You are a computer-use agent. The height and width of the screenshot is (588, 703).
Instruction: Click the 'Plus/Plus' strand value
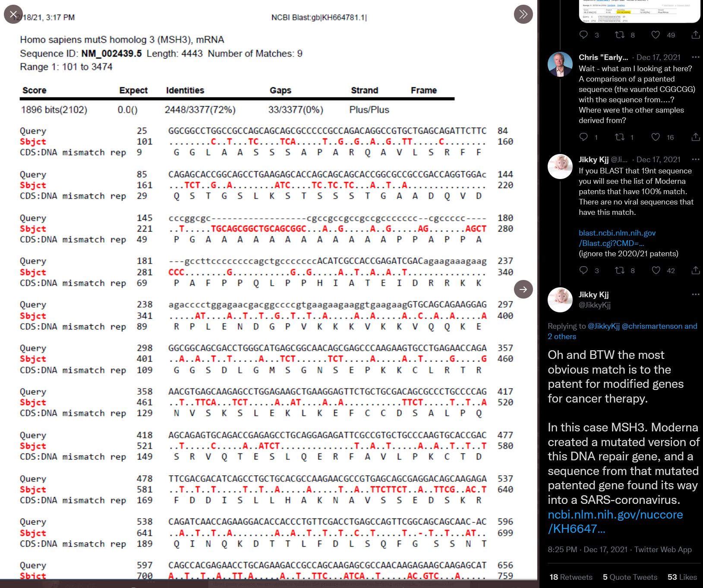click(369, 110)
